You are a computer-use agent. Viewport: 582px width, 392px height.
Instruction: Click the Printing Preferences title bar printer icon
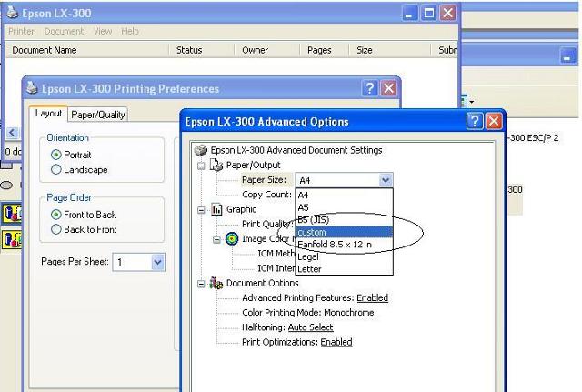click(33, 88)
